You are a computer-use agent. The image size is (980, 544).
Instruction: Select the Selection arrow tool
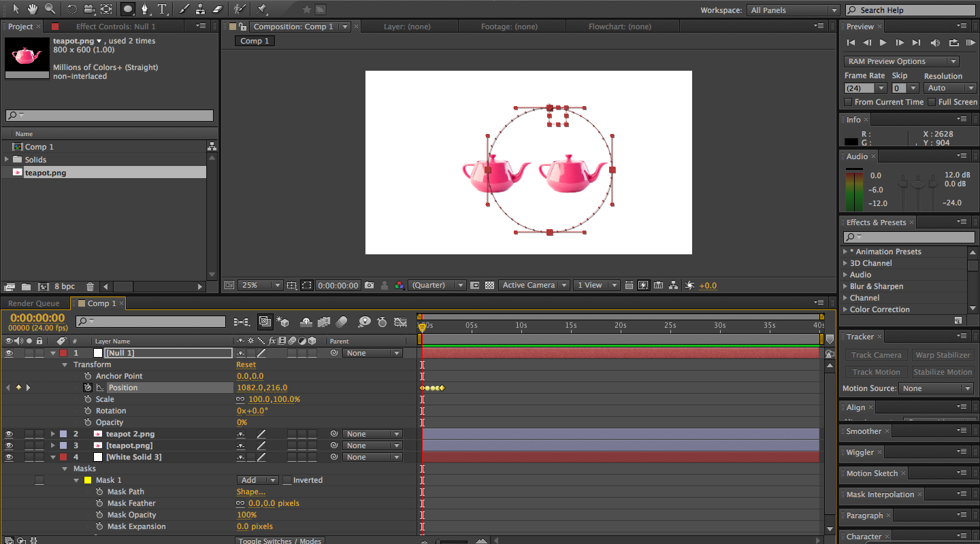tap(16, 9)
